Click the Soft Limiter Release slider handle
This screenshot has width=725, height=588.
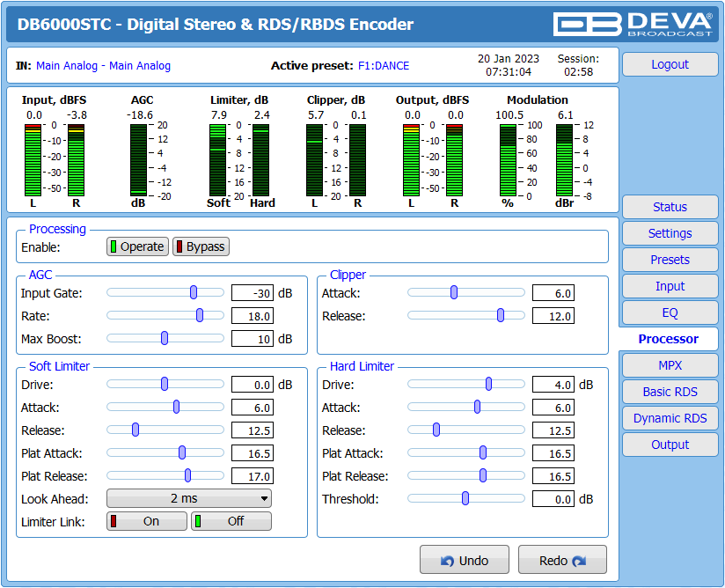[x=135, y=430]
